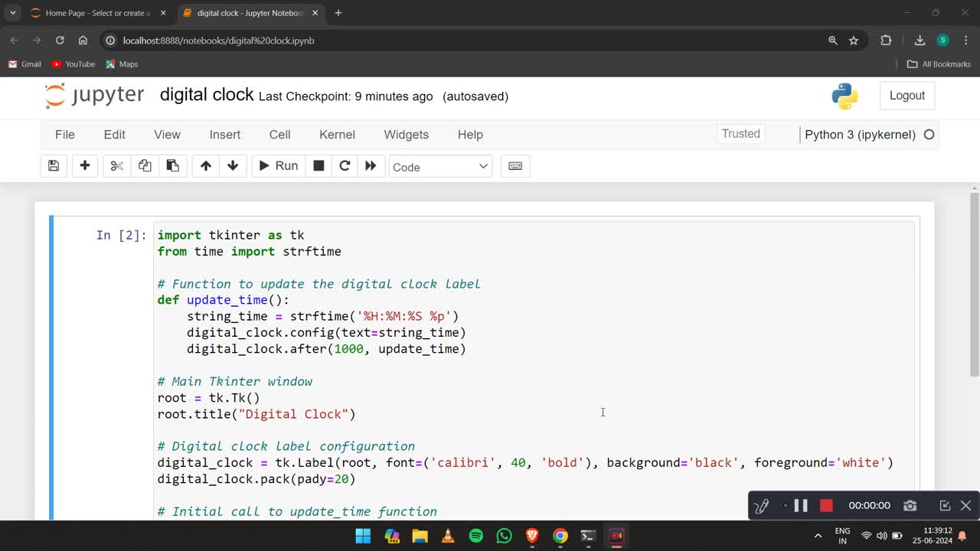
Task: Restart kernel and run all cells icon
Action: coord(371,166)
